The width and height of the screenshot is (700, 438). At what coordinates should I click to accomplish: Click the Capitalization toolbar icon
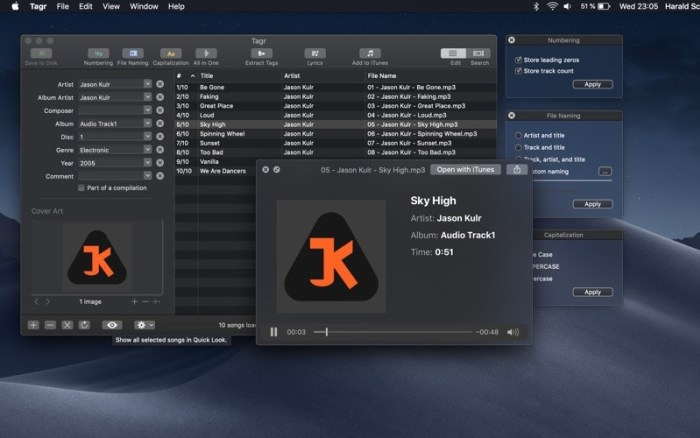(171, 53)
